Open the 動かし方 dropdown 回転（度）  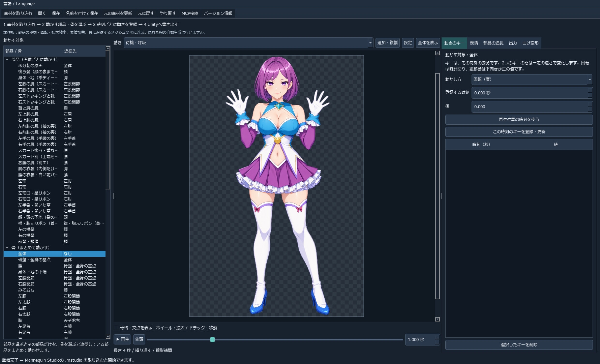(x=532, y=80)
